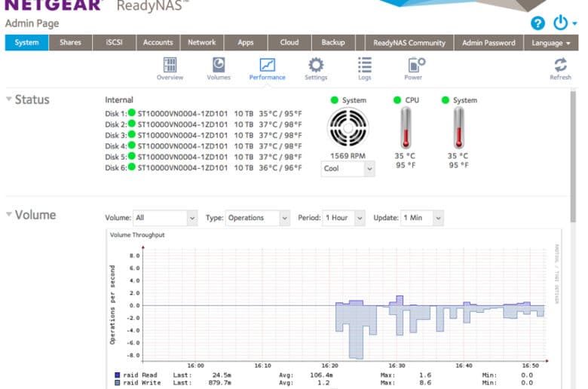This screenshot has height=389, width=588.
Task: Select the Performance chart icon
Action: tap(268, 65)
